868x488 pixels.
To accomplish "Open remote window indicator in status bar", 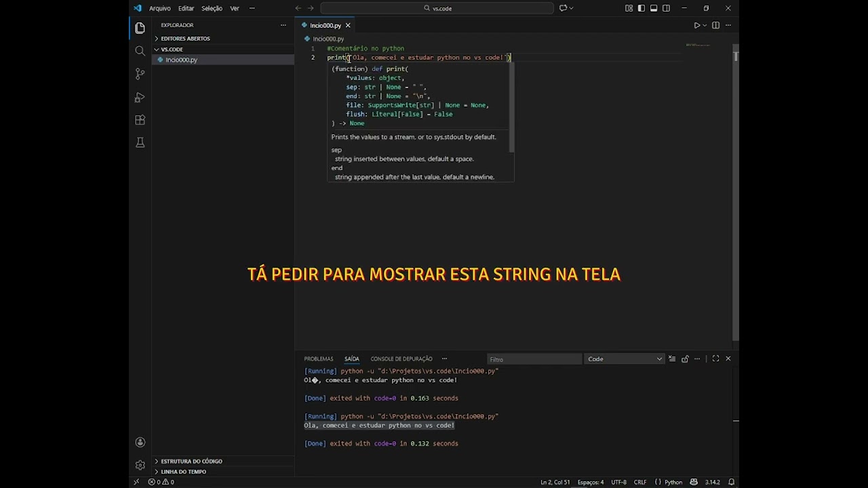I will tap(136, 482).
